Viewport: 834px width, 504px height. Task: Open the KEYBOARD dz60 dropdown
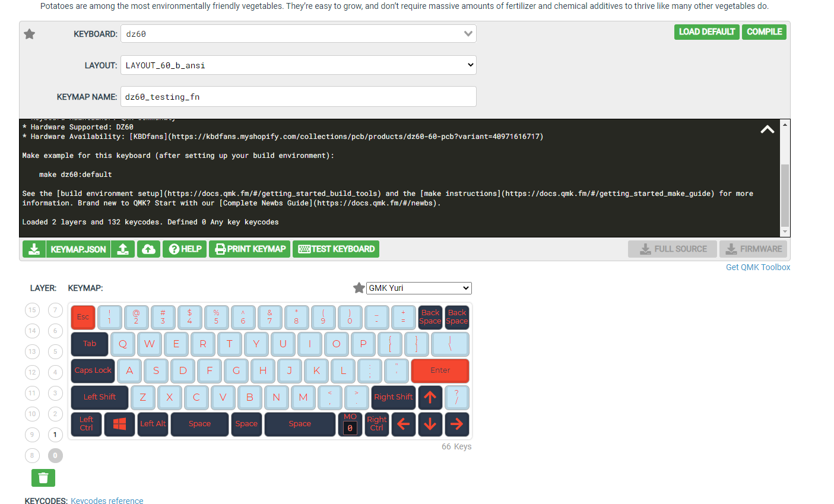point(299,34)
